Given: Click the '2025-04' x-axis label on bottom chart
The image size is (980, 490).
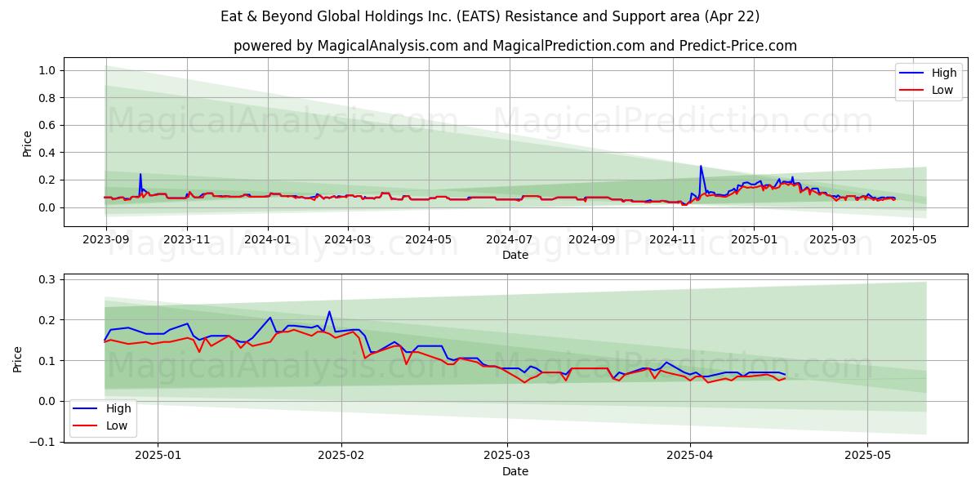Looking at the screenshot, I should 690,454.
